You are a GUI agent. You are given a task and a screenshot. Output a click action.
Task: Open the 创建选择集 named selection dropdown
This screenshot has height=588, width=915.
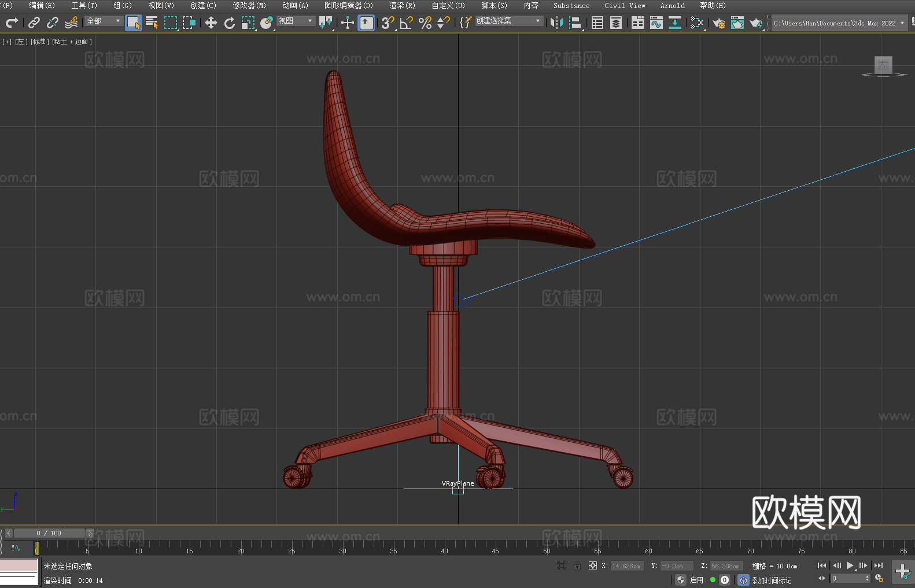point(509,21)
